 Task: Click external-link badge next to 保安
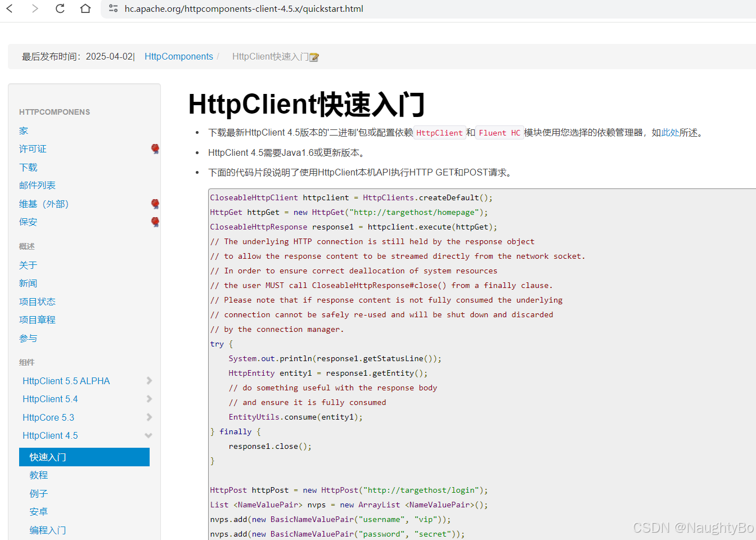click(155, 222)
